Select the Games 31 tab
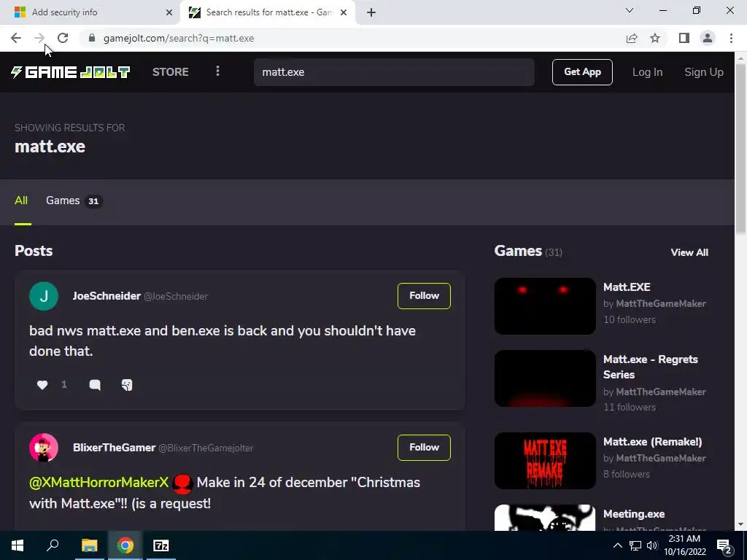The height and width of the screenshot is (560, 747). (x=74, y=201)
